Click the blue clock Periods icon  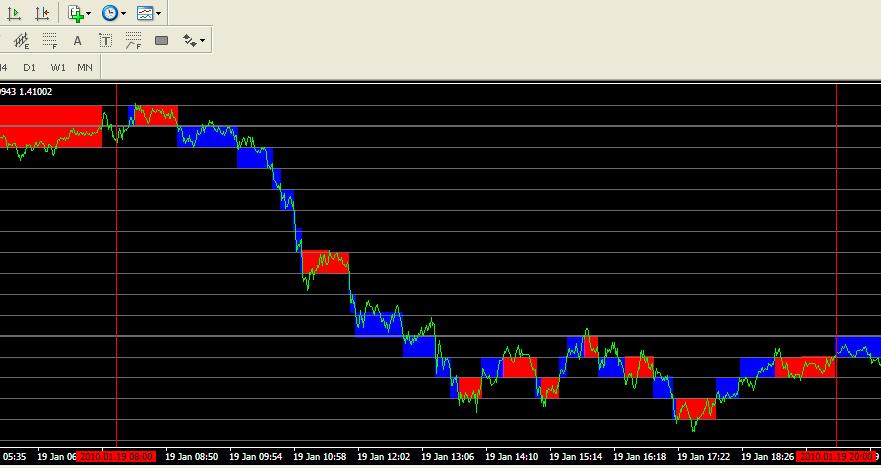coord(110,13)
